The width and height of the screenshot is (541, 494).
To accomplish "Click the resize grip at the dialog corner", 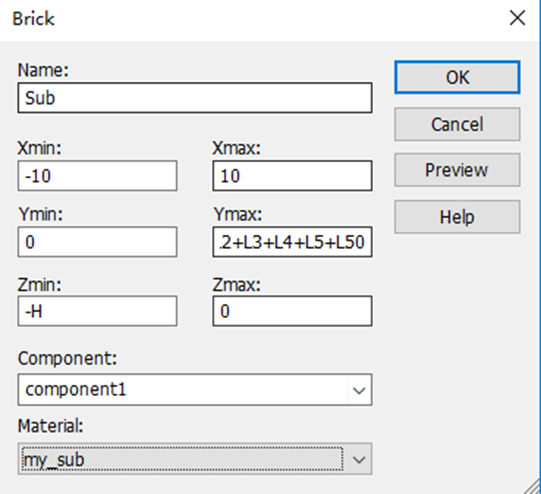I will (x=533, y=486).
